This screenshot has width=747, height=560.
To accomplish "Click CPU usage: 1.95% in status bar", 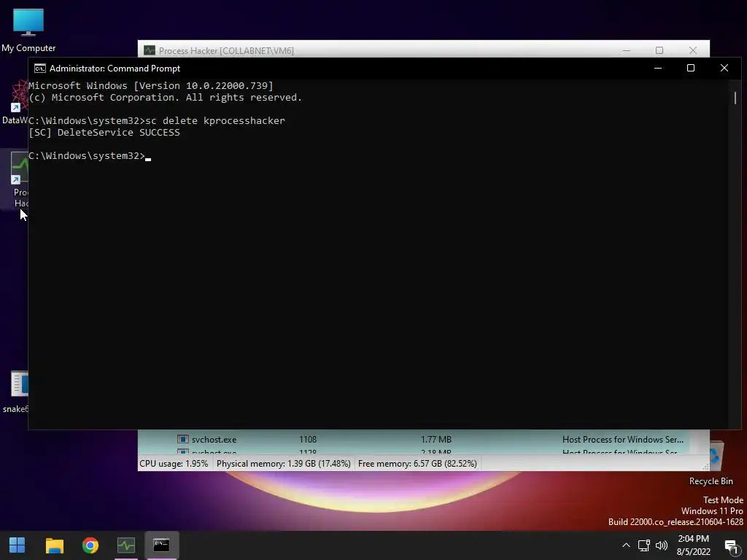I will [174, 463].
